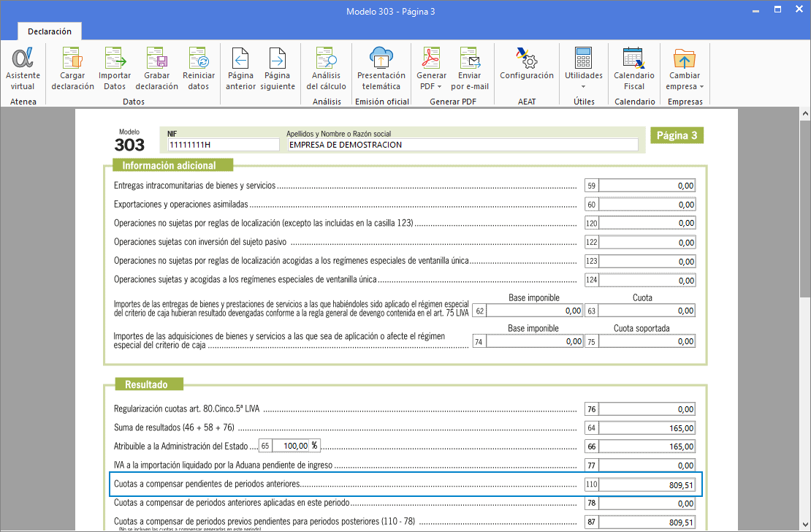This screenshot has width=811, height=532.
Task: Close the Modelo 303 window
Action: click(799, 9)
